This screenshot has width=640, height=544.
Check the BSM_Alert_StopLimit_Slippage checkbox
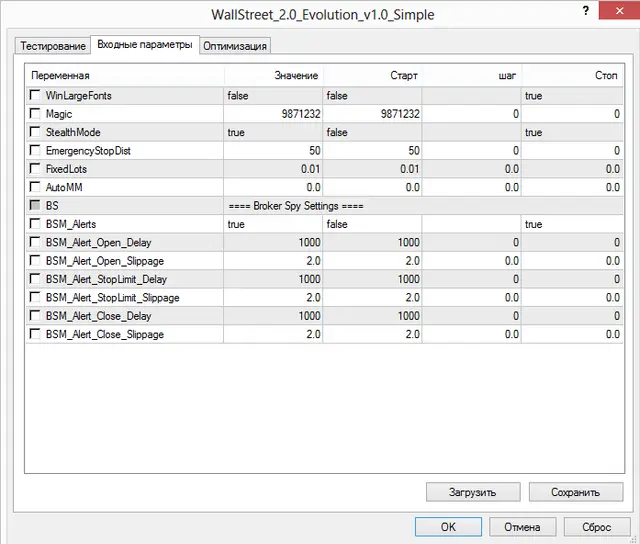click(35, 297)
